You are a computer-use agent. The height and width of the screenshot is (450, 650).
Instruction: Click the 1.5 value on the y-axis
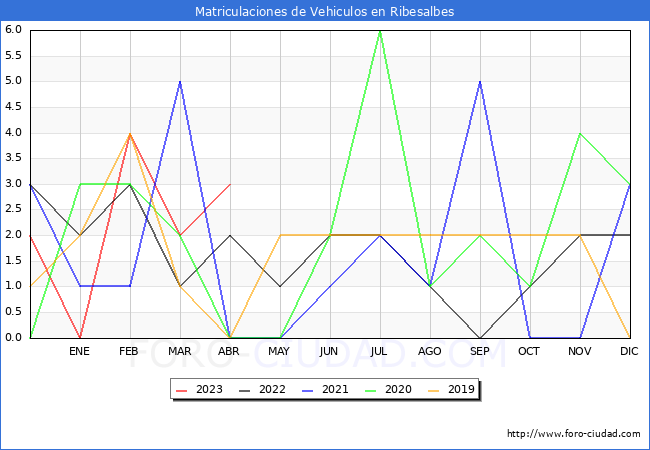13,261
